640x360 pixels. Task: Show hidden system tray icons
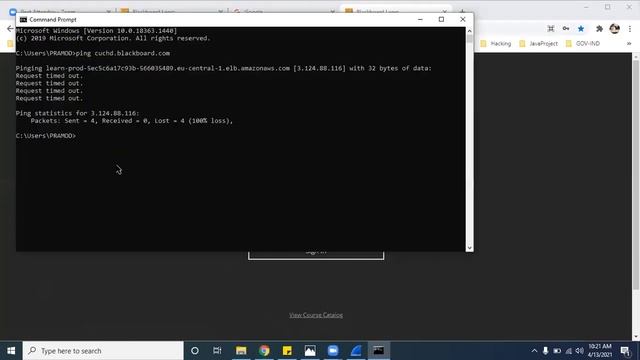pyautogui.click(x=534, y=351)
